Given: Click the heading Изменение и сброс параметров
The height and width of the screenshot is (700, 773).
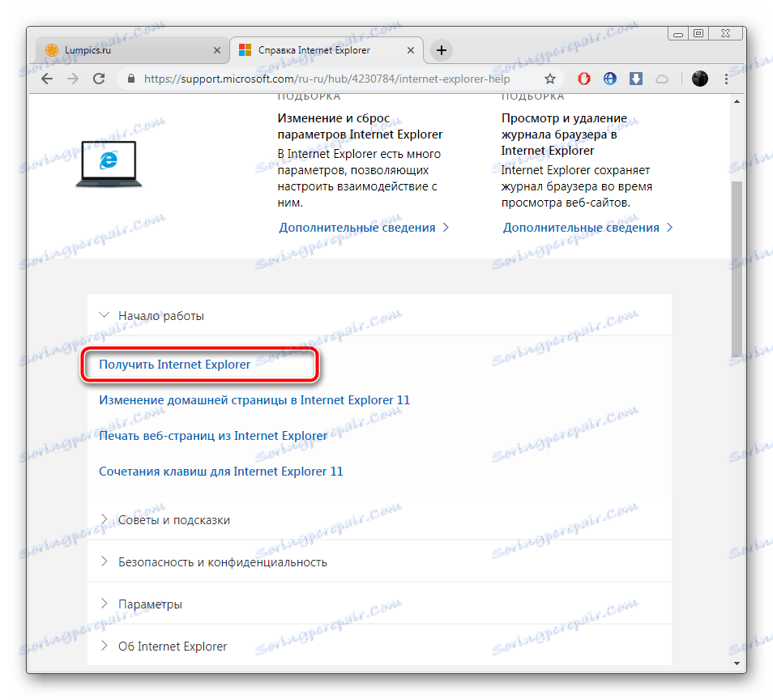Looking at the screenshot, I should pyautogui.click(x=360, y=126).
